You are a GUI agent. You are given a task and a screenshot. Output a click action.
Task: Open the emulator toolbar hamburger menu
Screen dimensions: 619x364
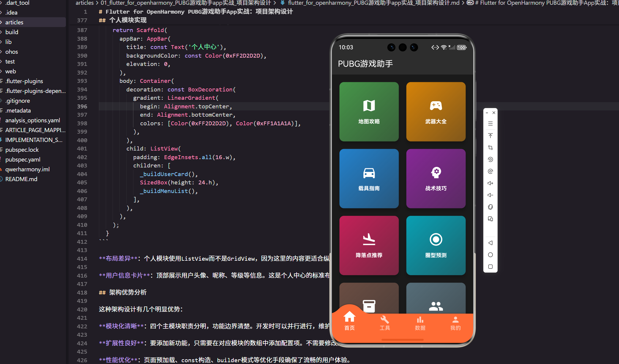(490, 124)
